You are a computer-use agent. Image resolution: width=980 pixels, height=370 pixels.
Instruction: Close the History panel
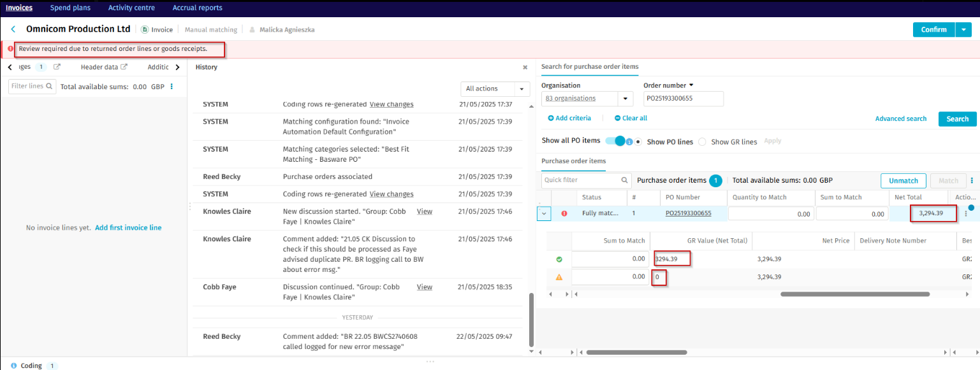click(525, 67)
